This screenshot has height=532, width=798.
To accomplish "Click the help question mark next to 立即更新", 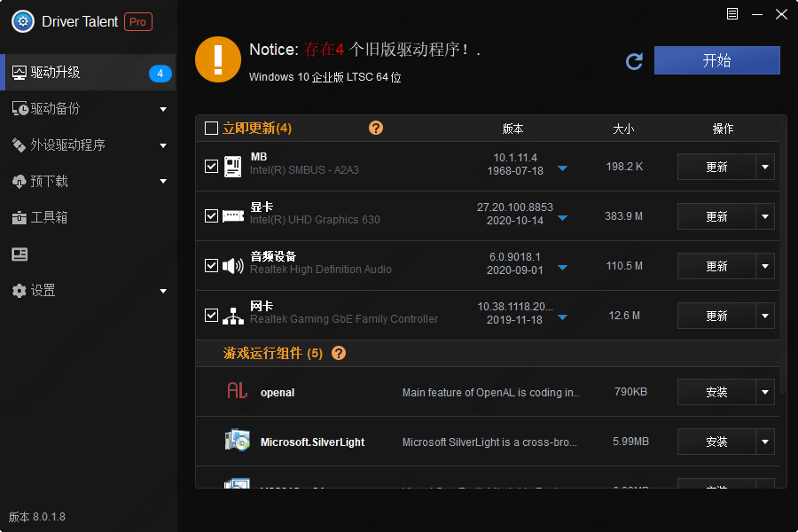I will tap(376, 128).
